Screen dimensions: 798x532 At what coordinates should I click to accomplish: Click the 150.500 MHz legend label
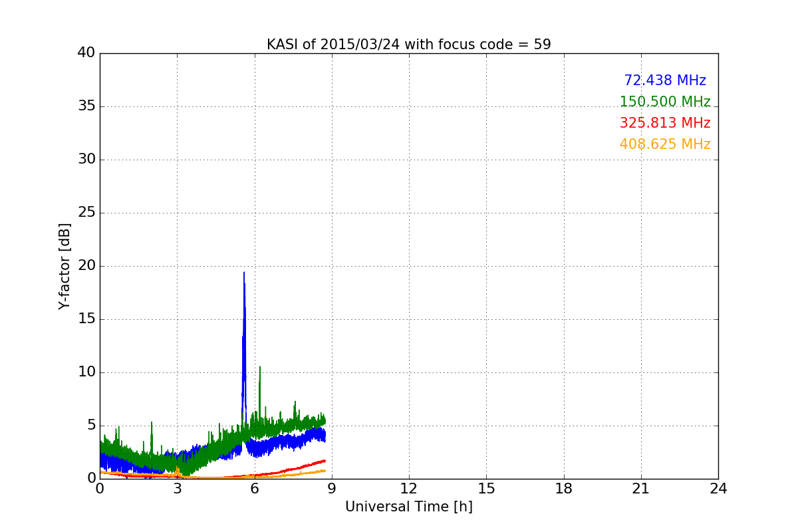click(x=665, y=102)
